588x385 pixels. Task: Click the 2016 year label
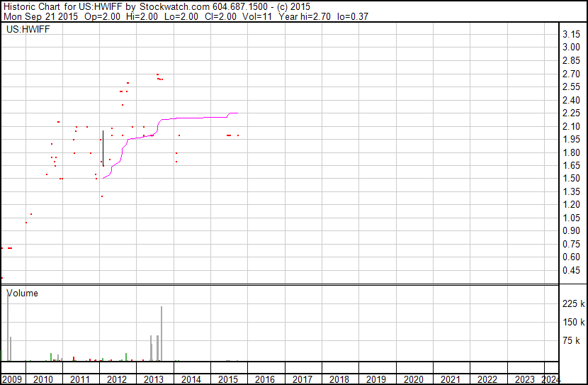(x=265, y=379)
